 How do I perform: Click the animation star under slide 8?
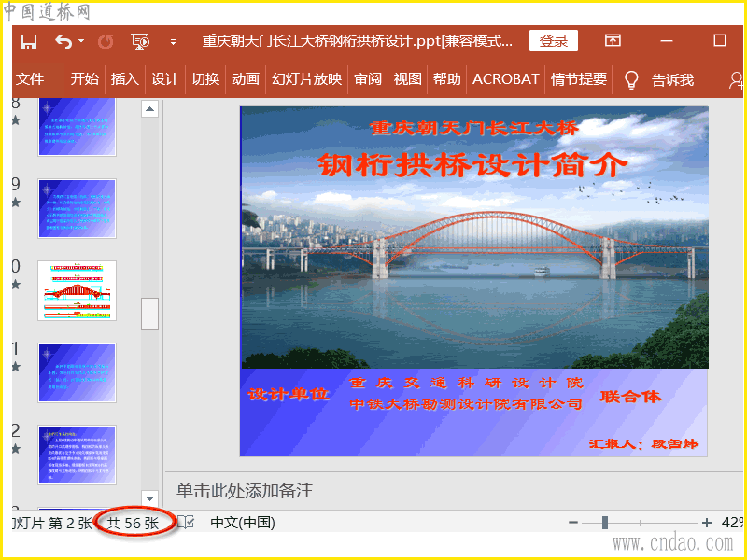[x=16, y=120]
